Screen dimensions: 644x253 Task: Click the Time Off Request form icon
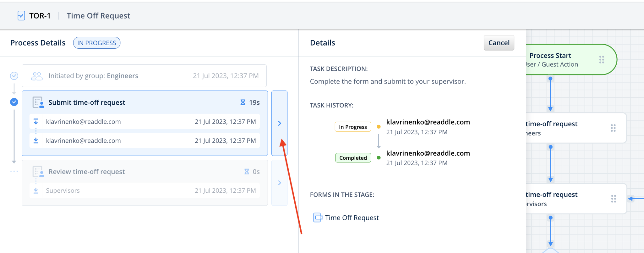pos(318,218)
